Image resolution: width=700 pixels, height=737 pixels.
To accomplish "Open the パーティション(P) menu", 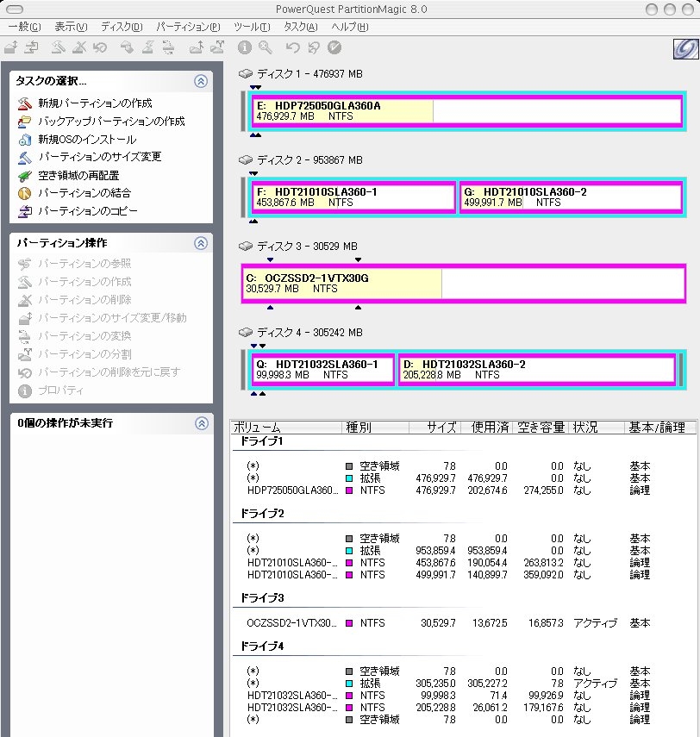I will pos(188,27).
